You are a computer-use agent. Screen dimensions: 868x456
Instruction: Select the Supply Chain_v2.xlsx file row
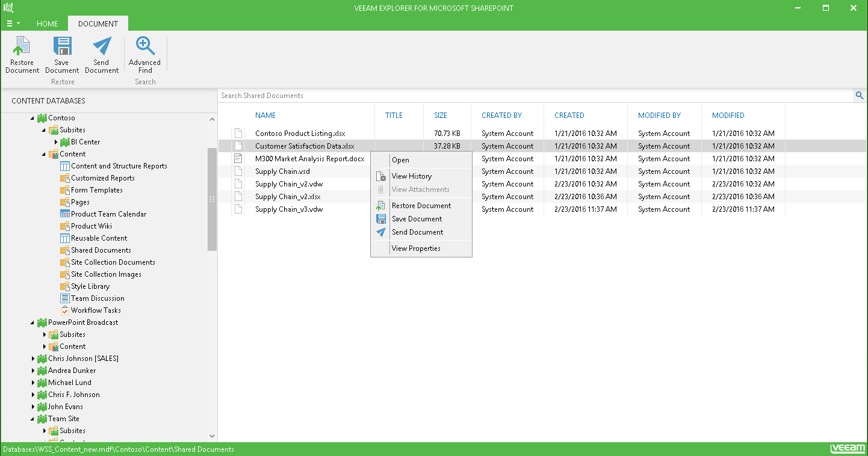pyautogui.click(x=542, y=197)
